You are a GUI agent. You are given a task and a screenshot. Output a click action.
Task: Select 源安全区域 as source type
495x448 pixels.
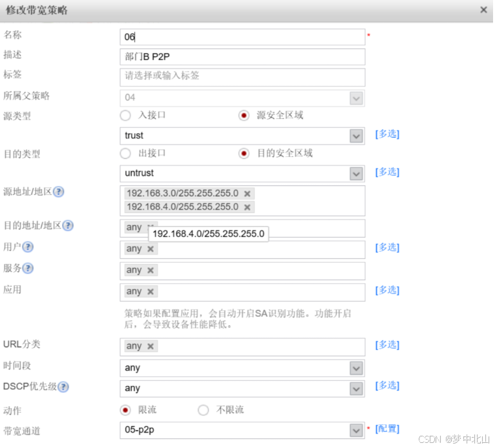[244, 116]
